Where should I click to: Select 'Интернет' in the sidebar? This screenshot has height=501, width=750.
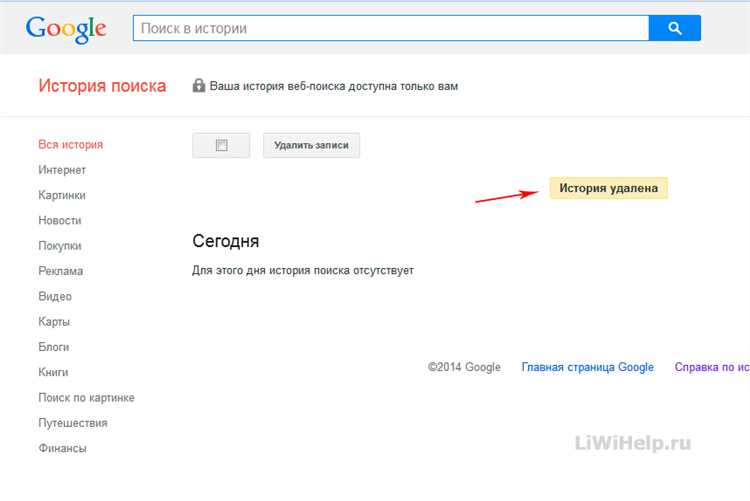62,170
